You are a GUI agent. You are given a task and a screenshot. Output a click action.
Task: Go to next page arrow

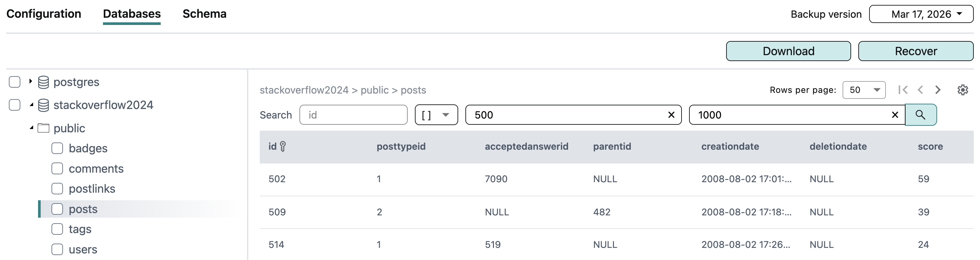click(938, 90)
